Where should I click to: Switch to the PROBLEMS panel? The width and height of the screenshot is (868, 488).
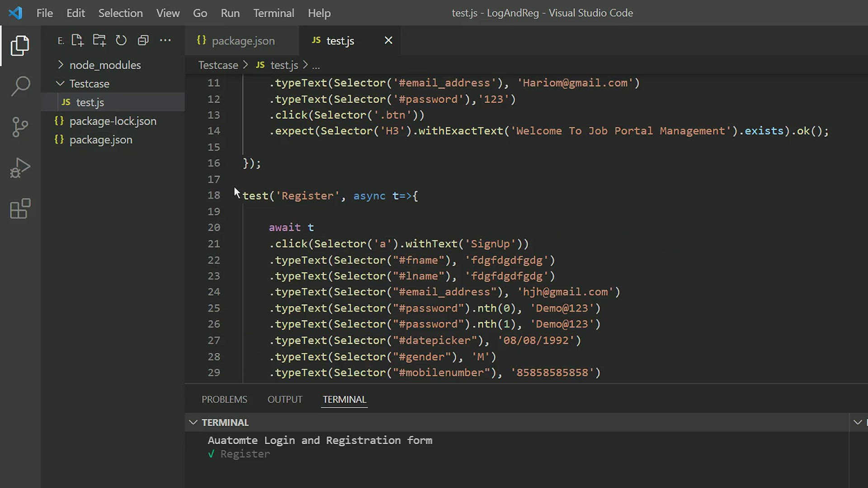(x=224, y=399)
